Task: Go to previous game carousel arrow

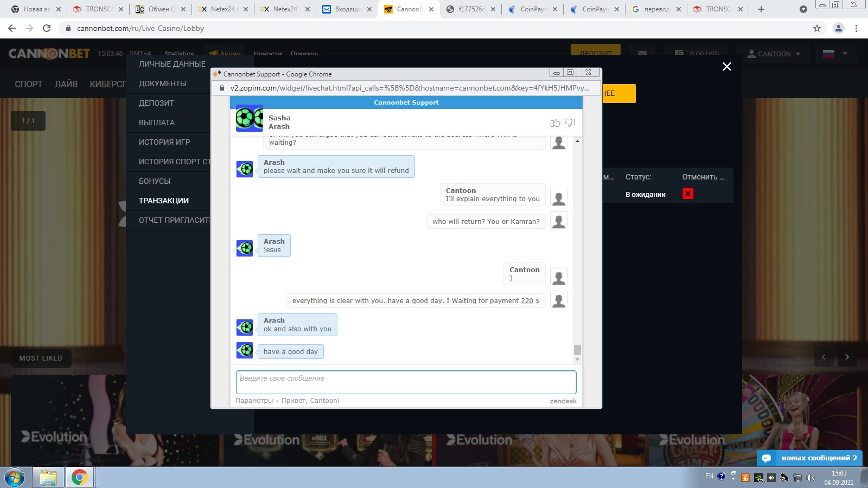Action: click(824, 357)
